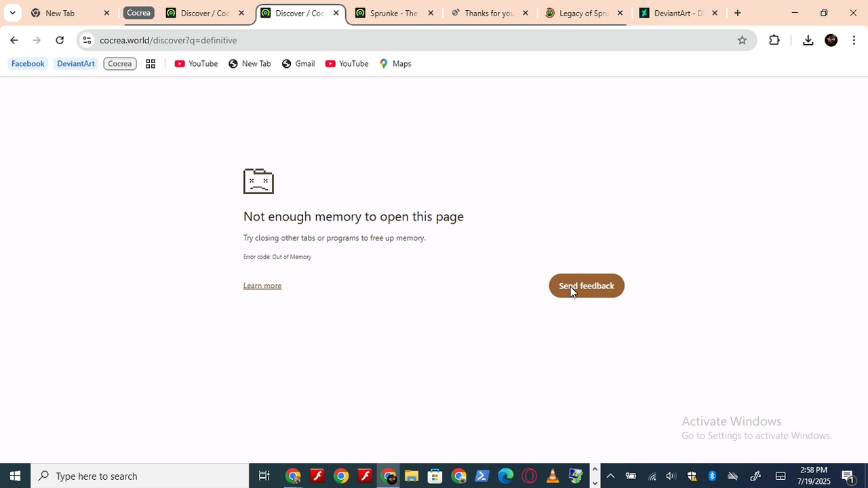Reload the out-of-memory page
868x488 pixels.
[60, 40]
